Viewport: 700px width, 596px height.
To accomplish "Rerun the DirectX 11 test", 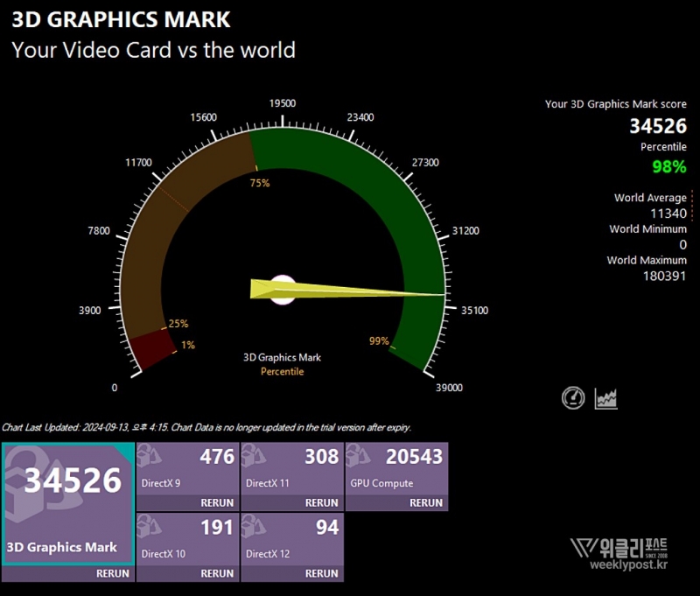I will pyautogui.click(x=321, y=502).
